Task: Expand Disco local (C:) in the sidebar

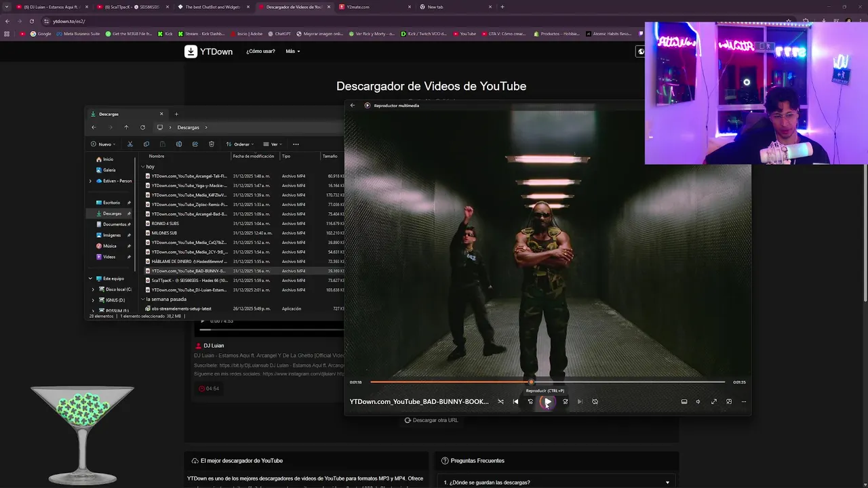Action: (x=93, y=289)
